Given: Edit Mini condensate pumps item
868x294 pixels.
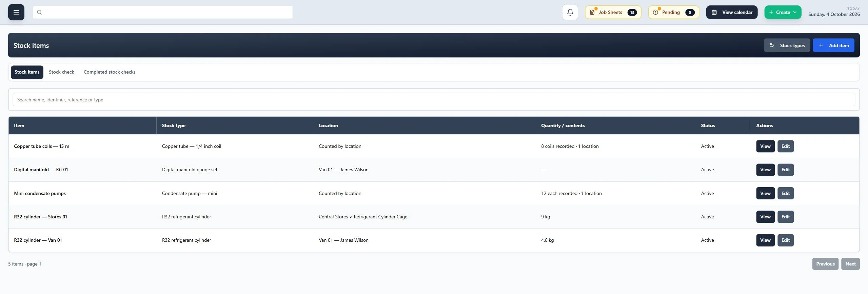Looking at the screenshot, I should [x=786, y=194].
